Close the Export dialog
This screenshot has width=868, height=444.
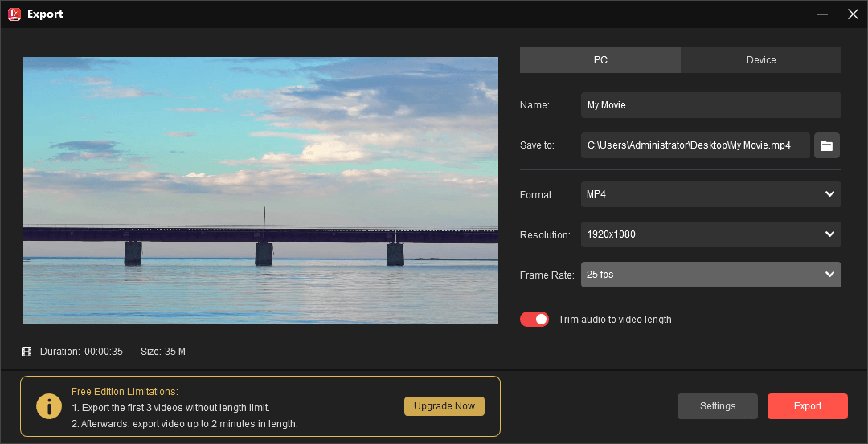point(853,14)
